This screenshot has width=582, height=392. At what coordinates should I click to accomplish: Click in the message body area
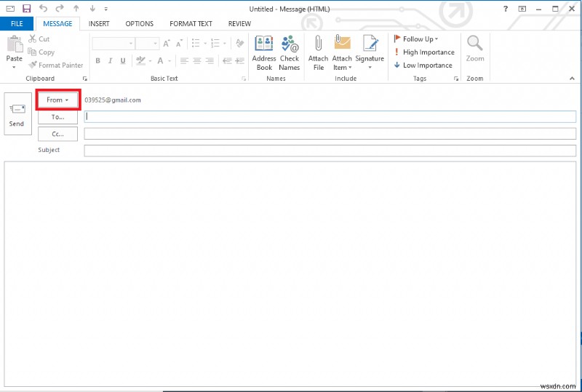[290, 274]
